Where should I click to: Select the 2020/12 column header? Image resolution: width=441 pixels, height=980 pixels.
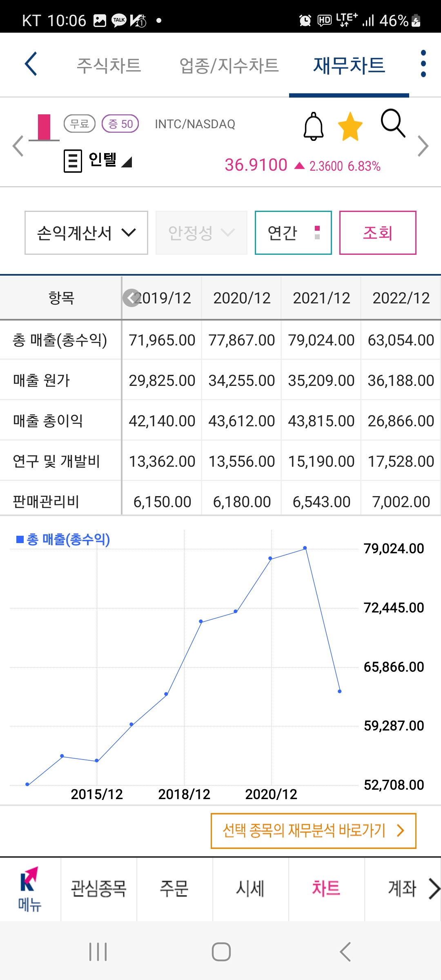[x=242, y=298]
